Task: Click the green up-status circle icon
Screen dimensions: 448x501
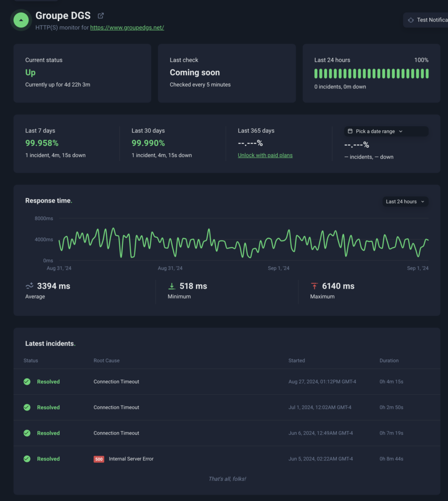Action: 21,20
